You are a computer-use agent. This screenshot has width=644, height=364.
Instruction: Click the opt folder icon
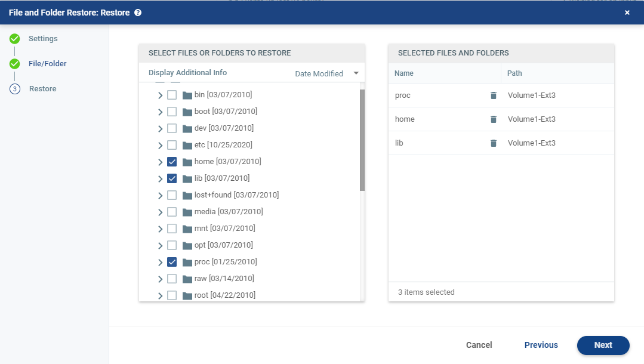coord(187,246)
